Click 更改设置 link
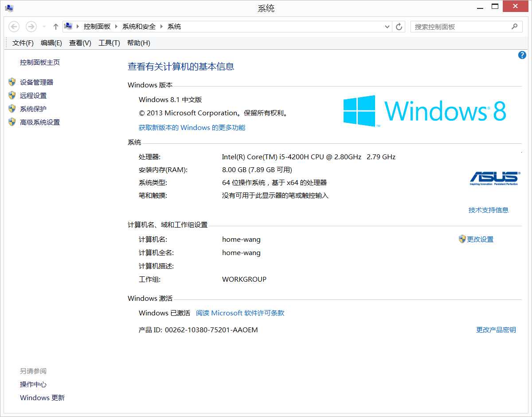 click(x=480, y=240)
